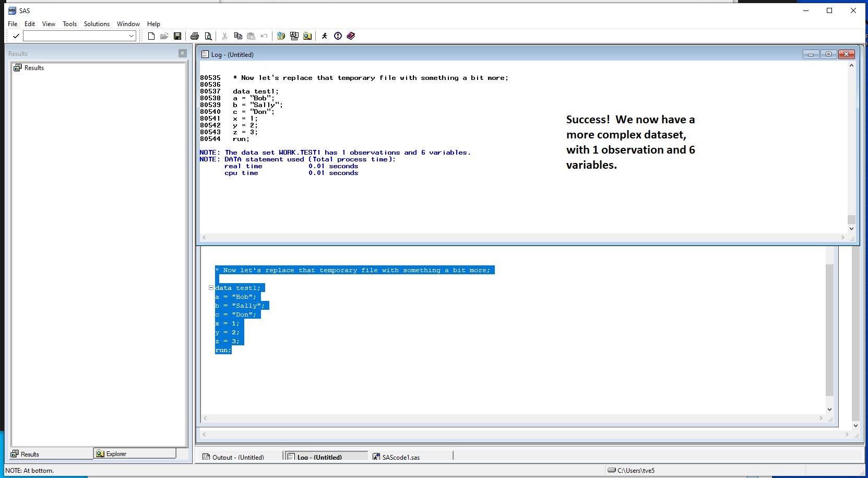Click the SAS Explorer toolbar icon
Image resolution: width=868 pixels, height=478 pixels.
coord(307,36)
